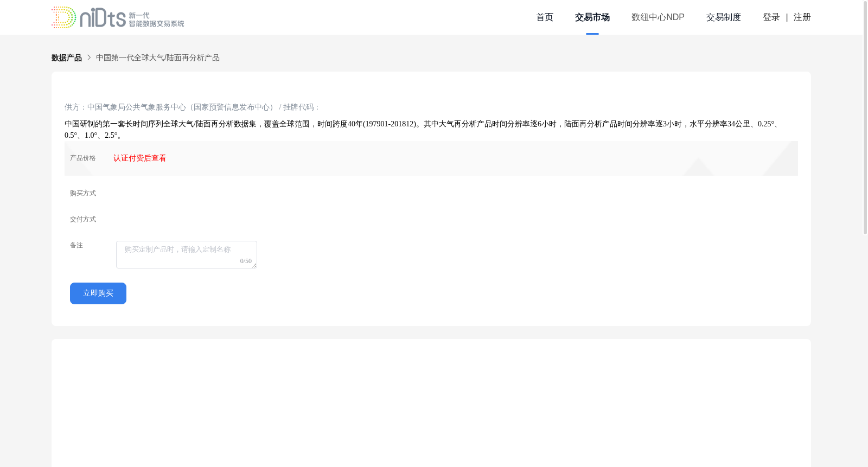
Task: Click the textarea resize handle corner
Action: tap(254, 265)
